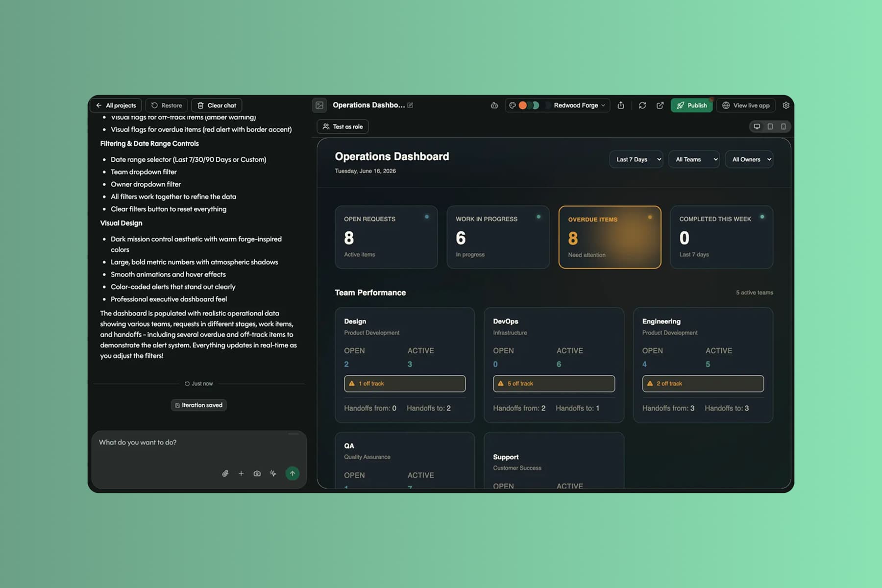Click Engineering '2 off track' alert
Viewport: 882px width, 588px height.
(x=703, y=384)
